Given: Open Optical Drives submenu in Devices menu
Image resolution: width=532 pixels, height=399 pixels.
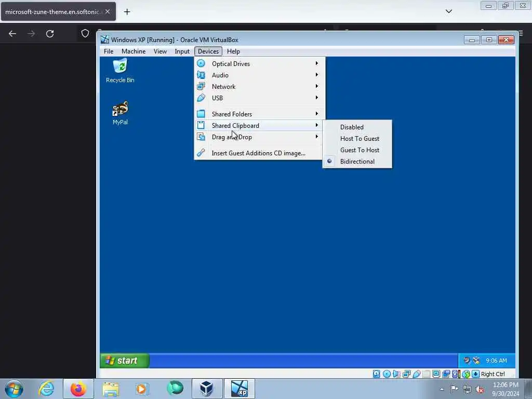Looking at the screenshot, I should [259, 64].
